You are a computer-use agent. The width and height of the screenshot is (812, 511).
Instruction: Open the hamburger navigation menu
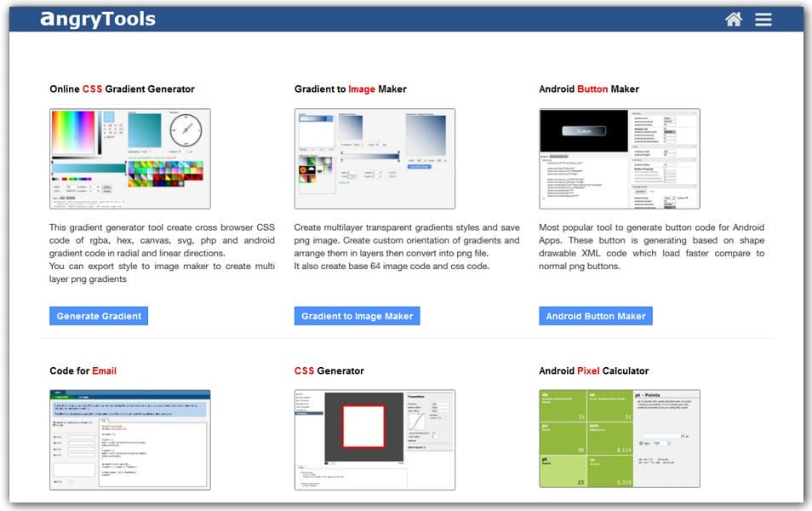[763, 18]
